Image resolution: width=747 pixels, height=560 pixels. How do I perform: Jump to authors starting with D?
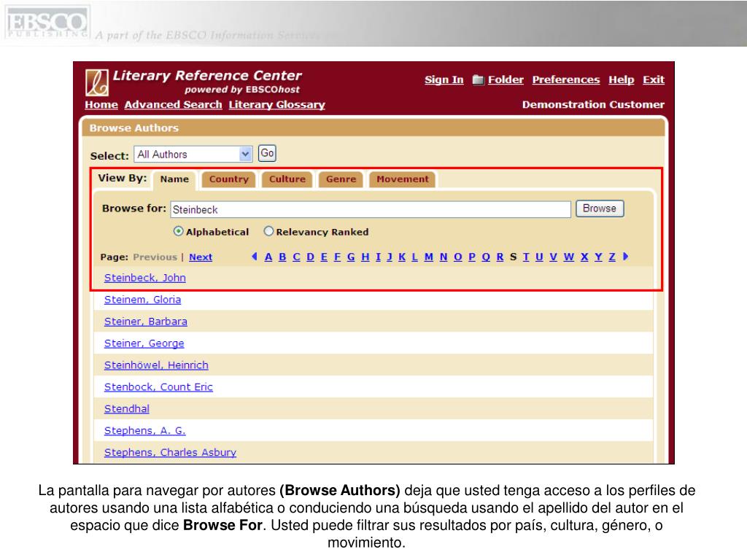[311, 257]
